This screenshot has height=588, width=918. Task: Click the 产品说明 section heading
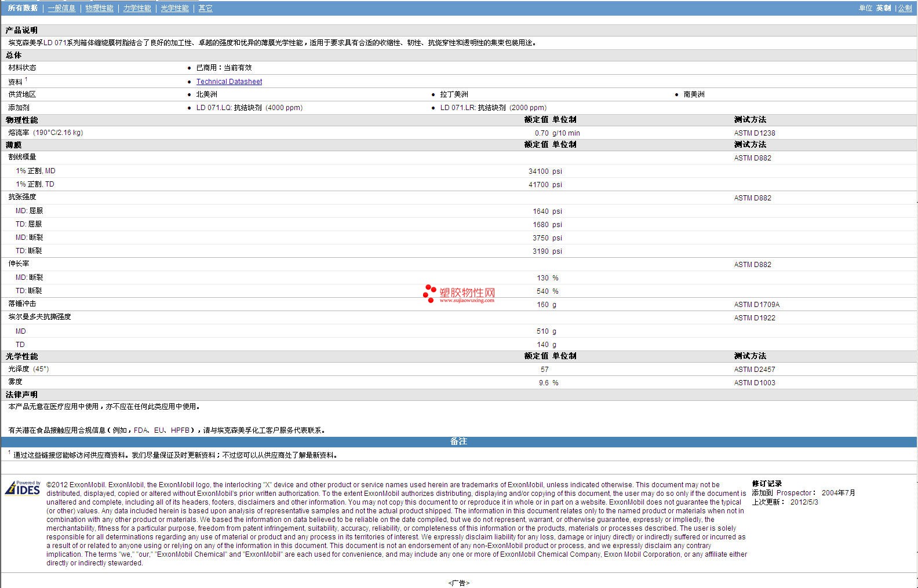coord(21,30)
